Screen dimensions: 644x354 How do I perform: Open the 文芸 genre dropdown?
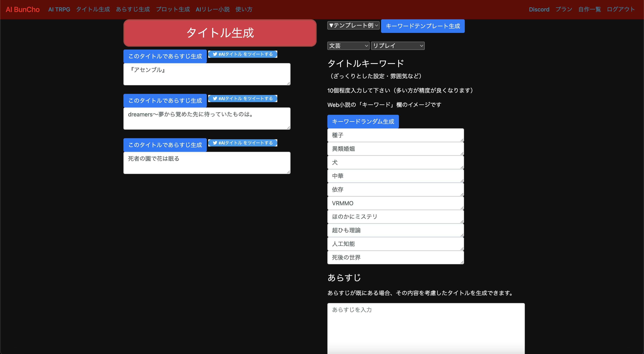coord(348,46)
